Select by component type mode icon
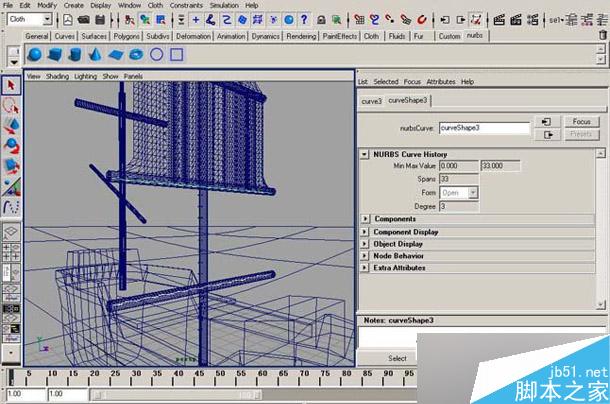Image resolution: width=610 pixels, height=404 pixels. point(161,19)
